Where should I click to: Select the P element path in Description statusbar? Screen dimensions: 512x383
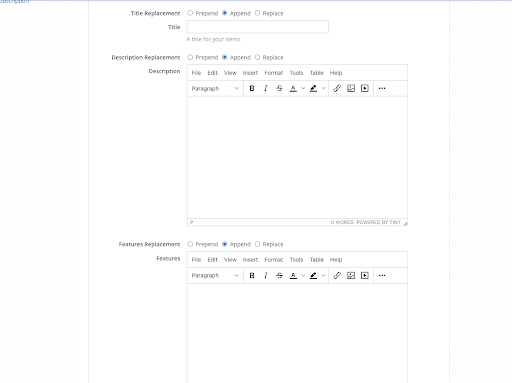pyautogui.click(x=191, y=222)
